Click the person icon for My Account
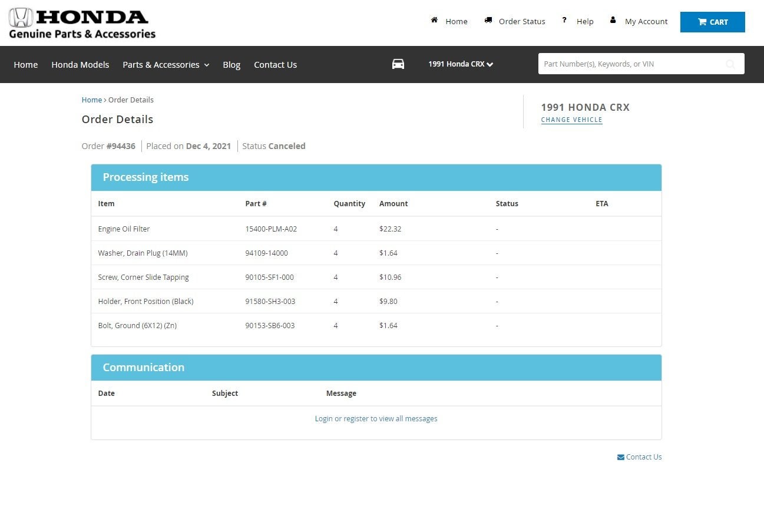Viewport: 764px width, 532px height. coord(613,20)
